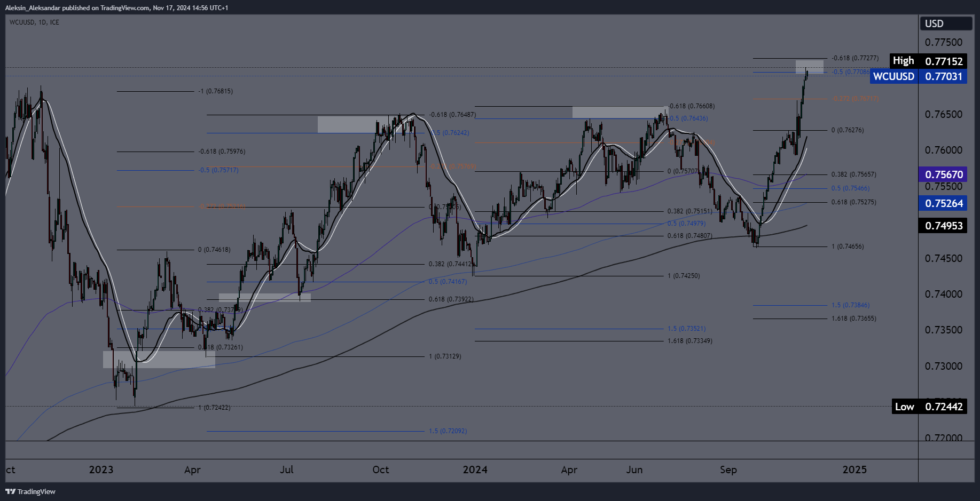Click the USD currency label on price axis
Screen dimensions: 980x501
pos(945,23)
